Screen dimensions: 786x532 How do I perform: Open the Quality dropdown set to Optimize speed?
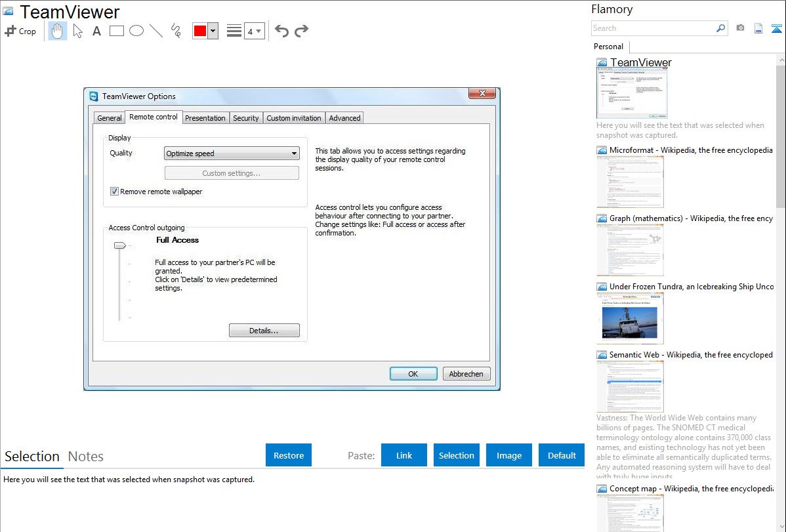coord(232,153)
